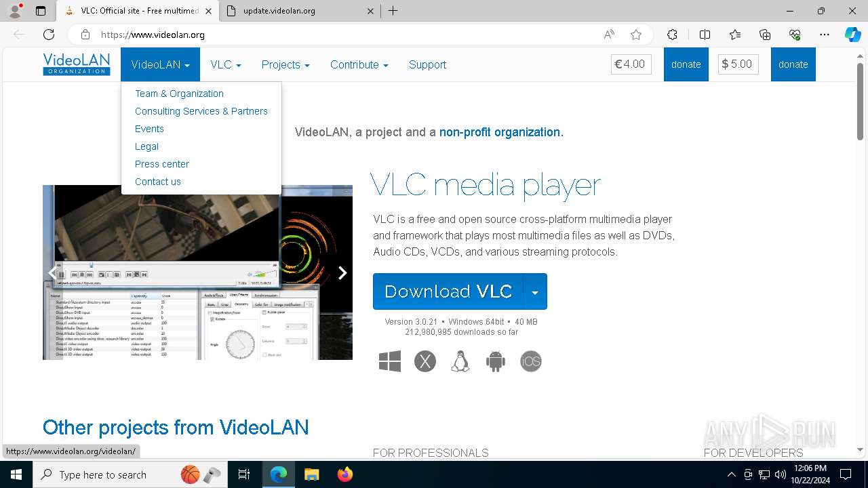This screenshot has width=868, height=488.
Task: Open Favorites list icon
Action: pyautogui.click(x=735, y=35)
